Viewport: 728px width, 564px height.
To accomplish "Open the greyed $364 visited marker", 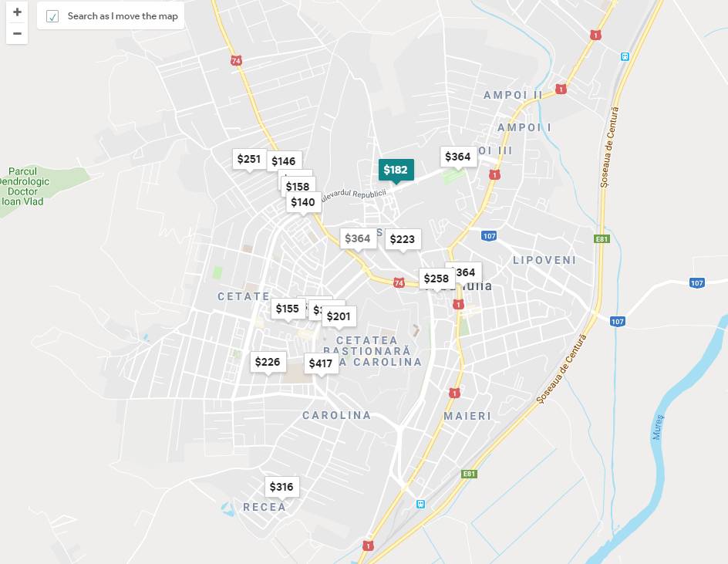I will coord(358,239).
